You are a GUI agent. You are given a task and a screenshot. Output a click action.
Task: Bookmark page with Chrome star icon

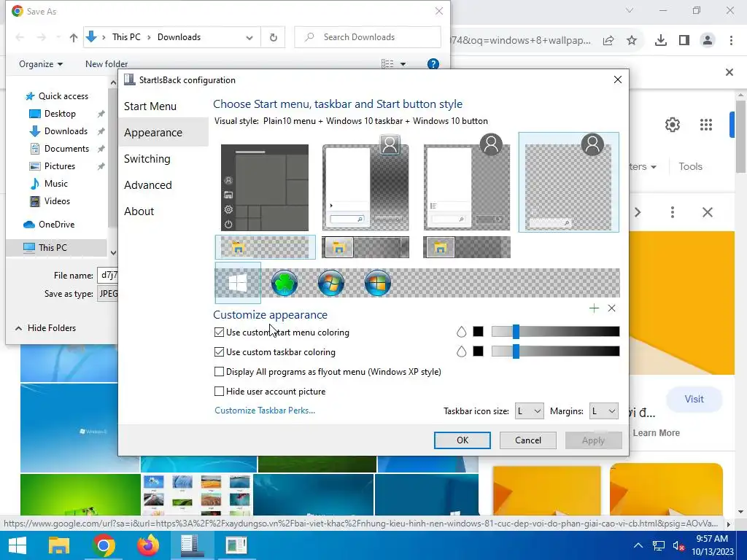point(632,41)
